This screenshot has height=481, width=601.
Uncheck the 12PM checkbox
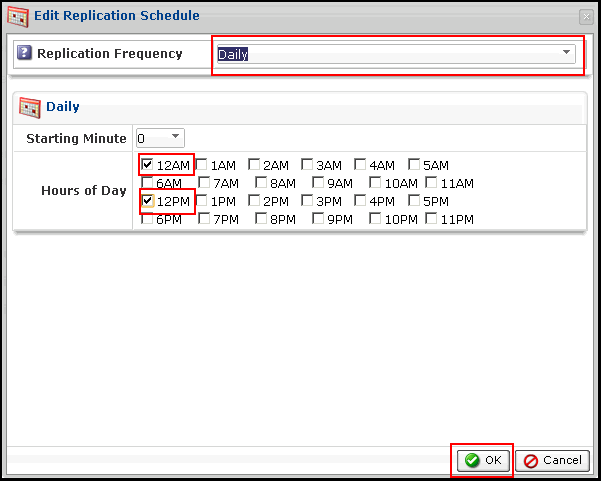point(147,200)
